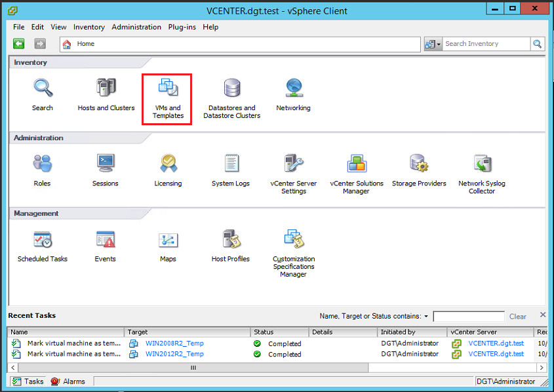Open Roles administration

click(x=43, y=163)
